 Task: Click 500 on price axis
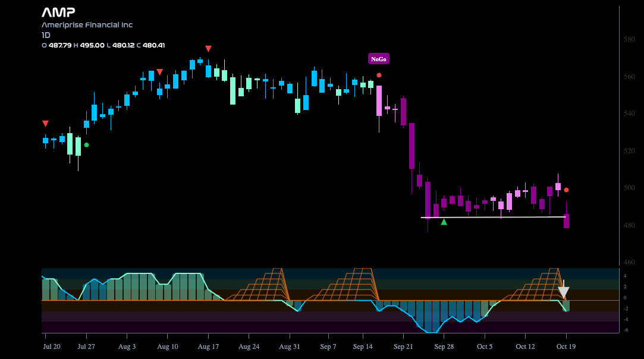click(x=629, y=188)
